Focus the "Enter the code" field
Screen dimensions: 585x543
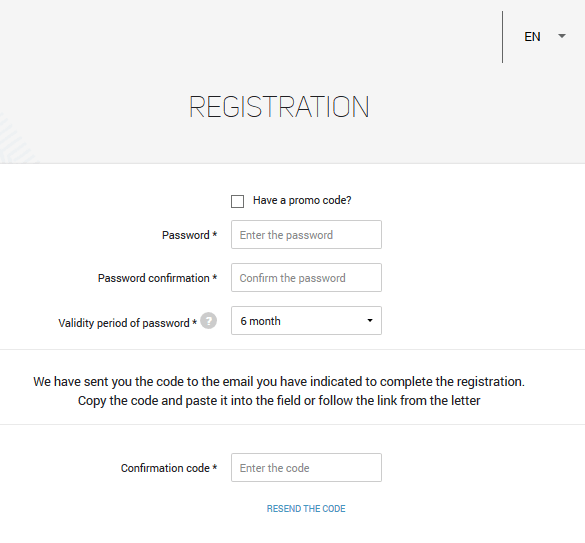306,468
